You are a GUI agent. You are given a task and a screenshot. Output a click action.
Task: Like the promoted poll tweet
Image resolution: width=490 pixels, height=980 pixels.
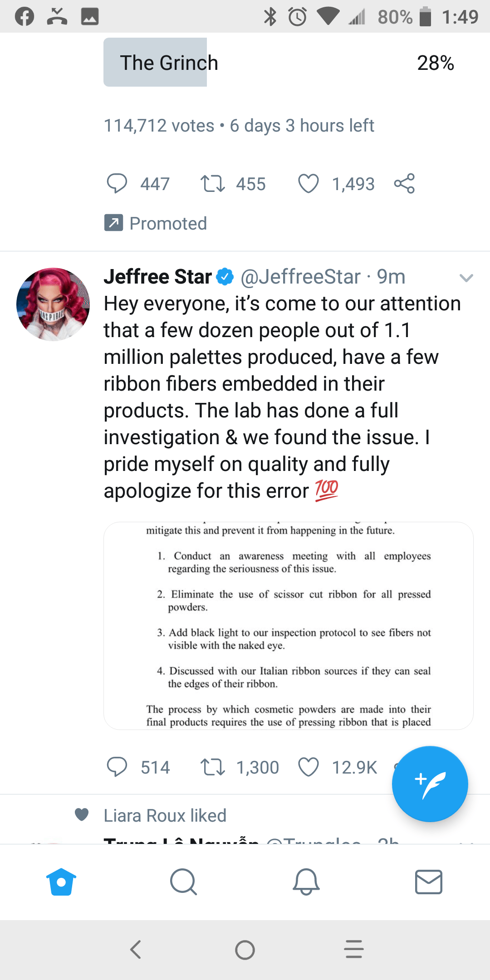coord(309,184)
